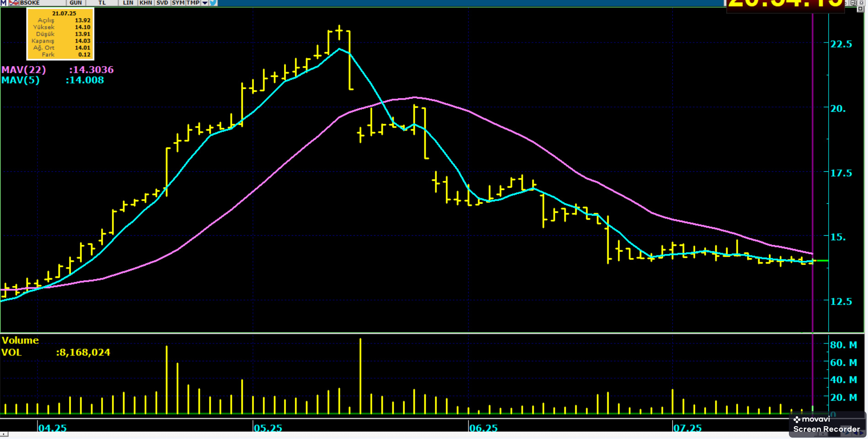868x439 pixels.
Task: Expand the dropdown arrow next to TMP
Action: tap(205, 3)
